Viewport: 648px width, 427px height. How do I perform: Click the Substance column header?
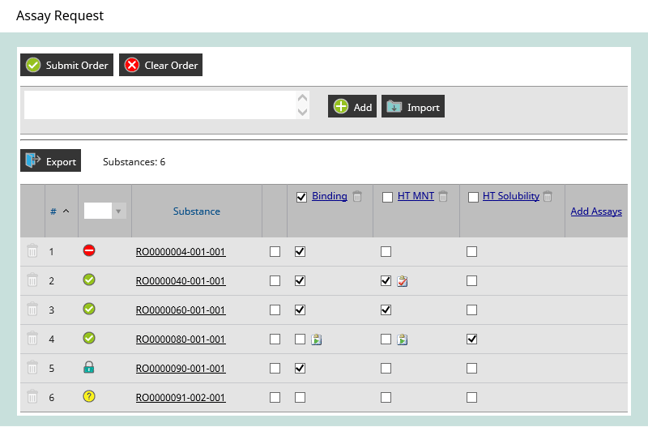pyautogui.click(x=196, y=211)
